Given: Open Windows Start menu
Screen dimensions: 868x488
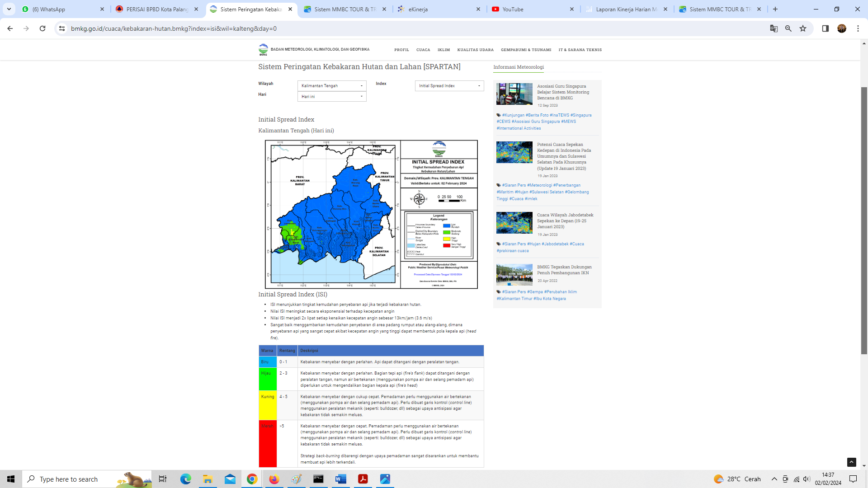Looking at the screenshot, I should tap(11, 479).
